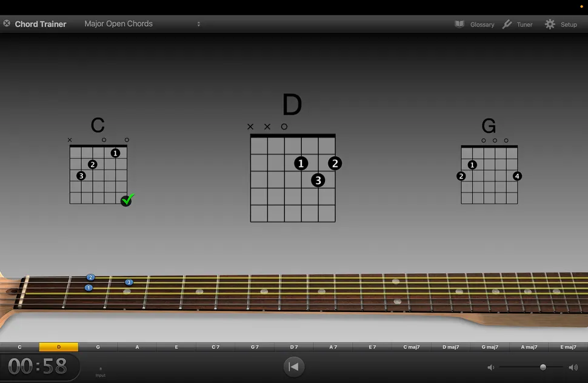Select the C maj7 chord segment
Viewport: 588px width, 383px height.
(x=412, y=347)
